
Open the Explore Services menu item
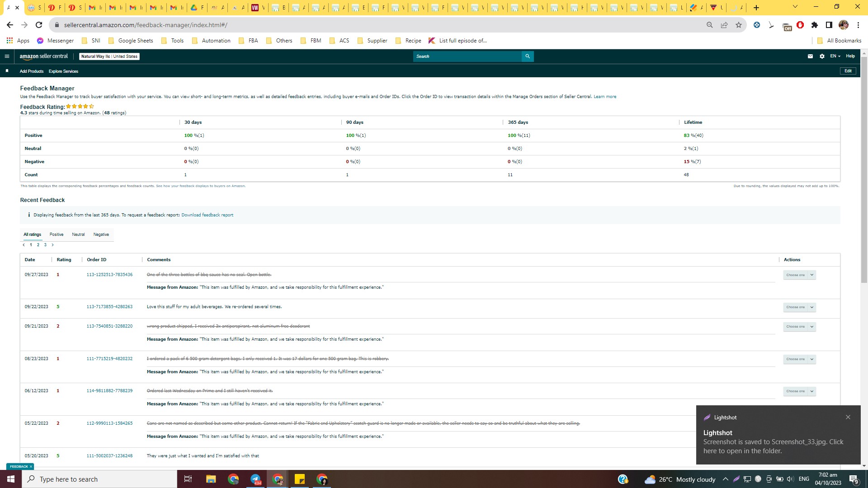(x=63, y=71)
